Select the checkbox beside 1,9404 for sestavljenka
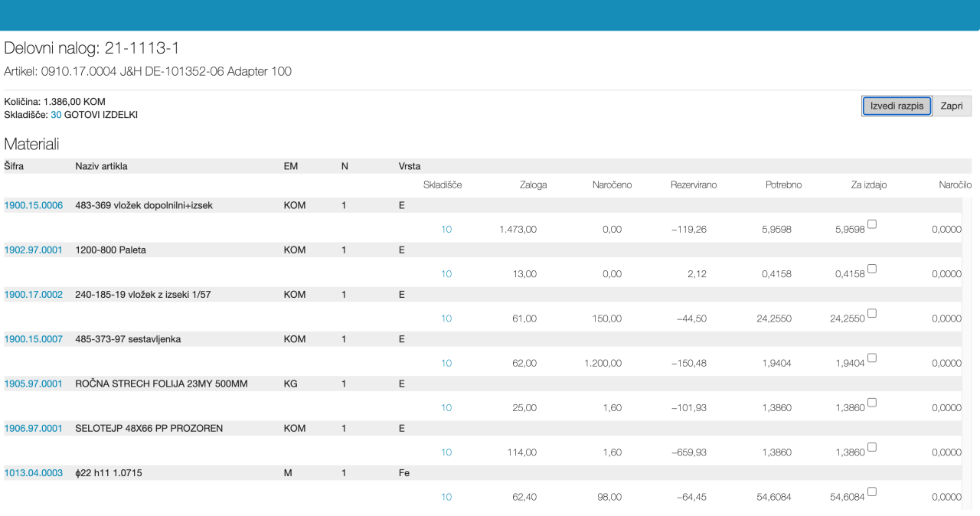This screenshot has width=980, height=516. (x=872, y=358)
